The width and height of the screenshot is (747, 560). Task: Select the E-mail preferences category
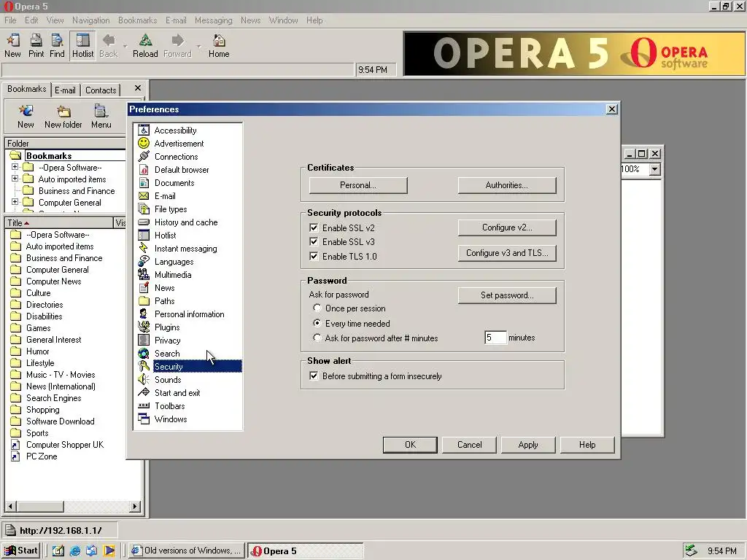point(165,195)
